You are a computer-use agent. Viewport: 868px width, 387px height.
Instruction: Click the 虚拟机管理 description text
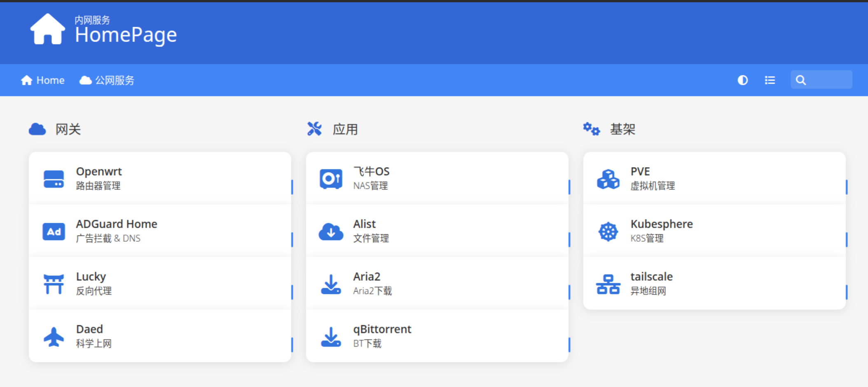tap(653, 186)
